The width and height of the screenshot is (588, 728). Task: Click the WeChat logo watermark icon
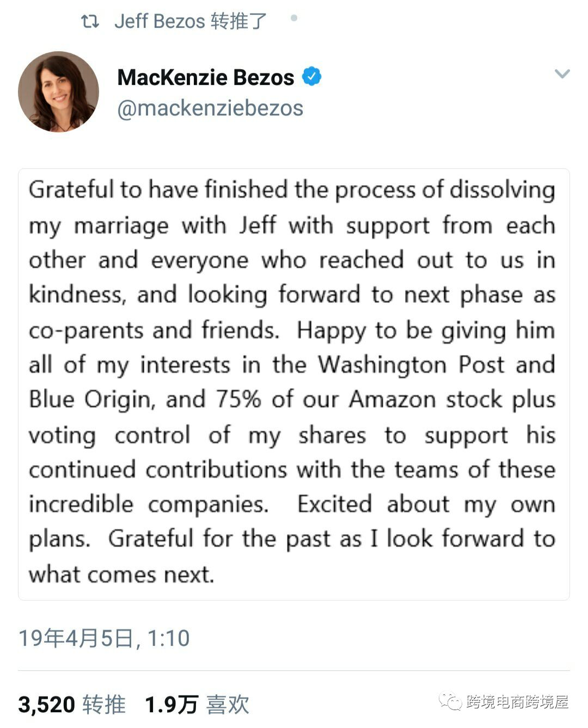click(451, 701)
